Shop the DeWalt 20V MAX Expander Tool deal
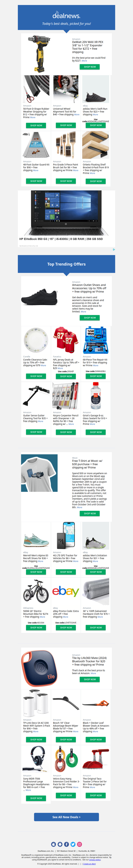Image resolution: width=133 pixels, height=868 pixels. (90, 67)
